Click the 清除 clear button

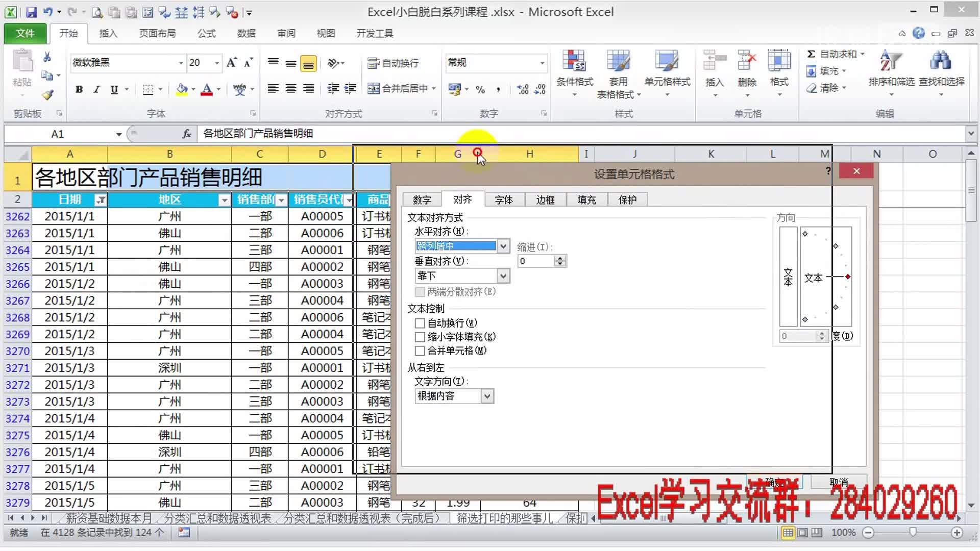[826, 88]
